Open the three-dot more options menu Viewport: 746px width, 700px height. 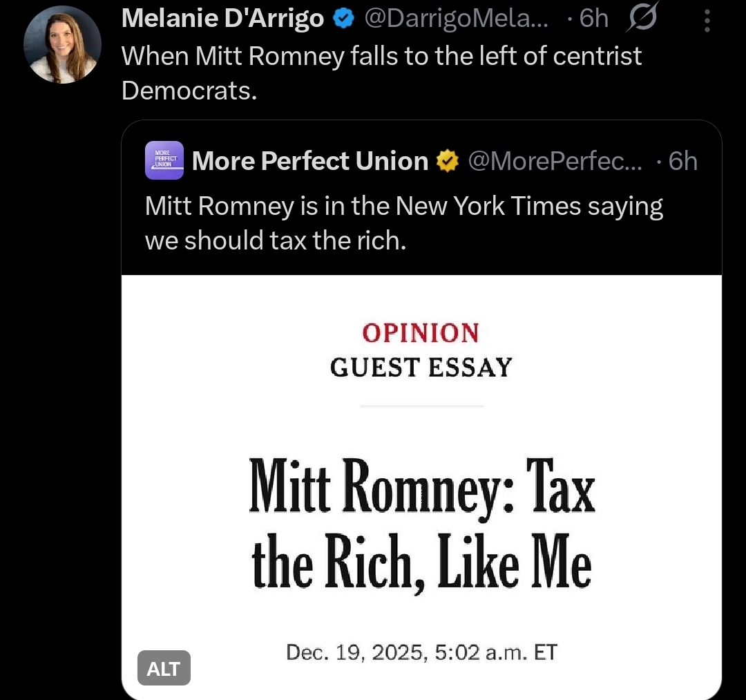[707, 20]
